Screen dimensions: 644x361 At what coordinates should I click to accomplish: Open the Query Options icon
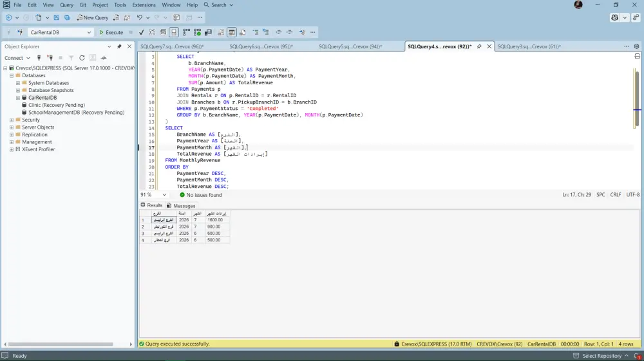pos(163,32)
